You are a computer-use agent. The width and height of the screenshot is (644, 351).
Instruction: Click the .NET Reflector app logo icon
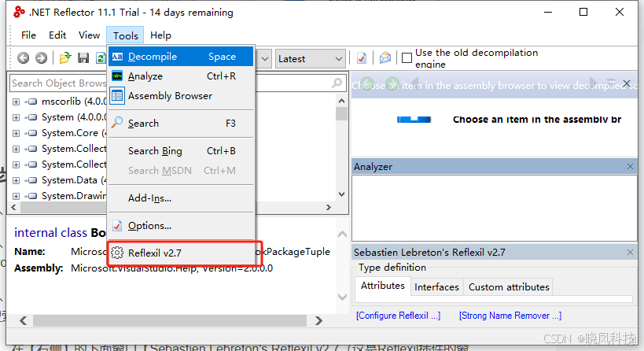click(19, 12)
